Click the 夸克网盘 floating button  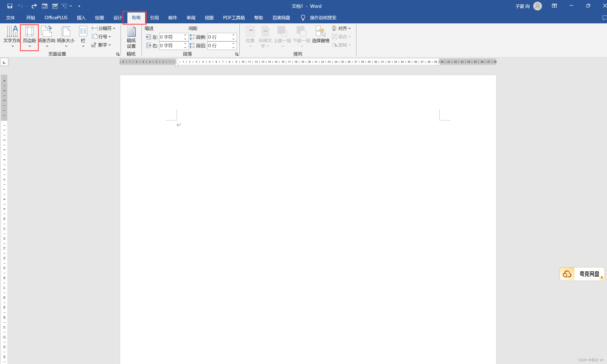click(x=582, y=274)
